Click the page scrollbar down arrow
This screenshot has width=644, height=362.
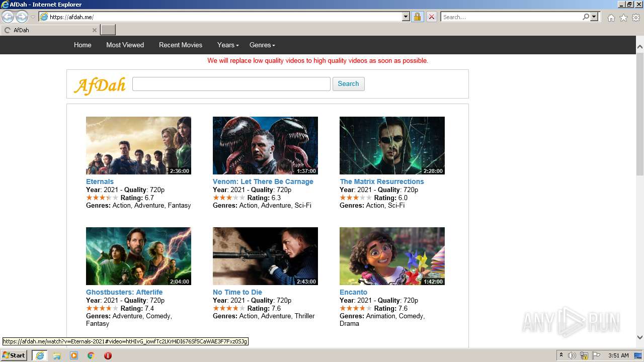click(640, 337)
